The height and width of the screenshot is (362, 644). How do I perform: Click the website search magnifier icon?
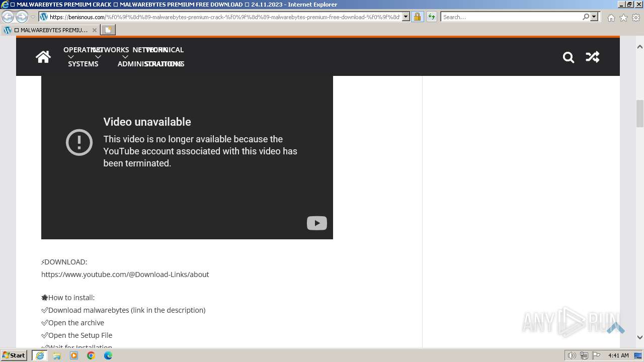[x=569, y=57]
